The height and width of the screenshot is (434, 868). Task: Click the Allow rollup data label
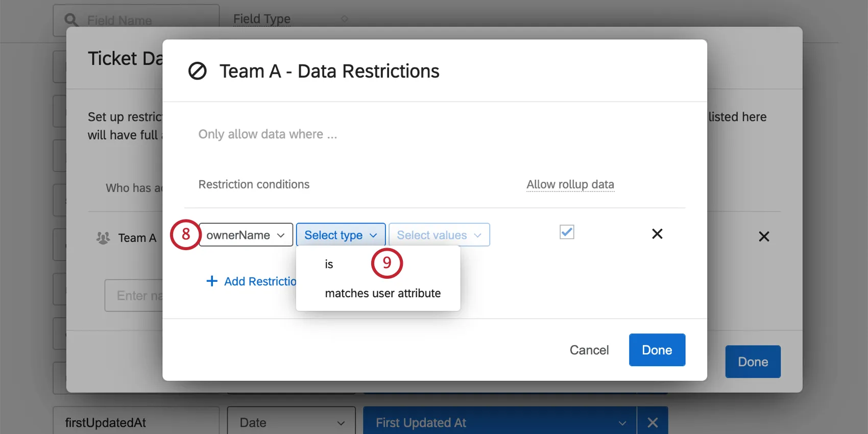tap(570, 184)
